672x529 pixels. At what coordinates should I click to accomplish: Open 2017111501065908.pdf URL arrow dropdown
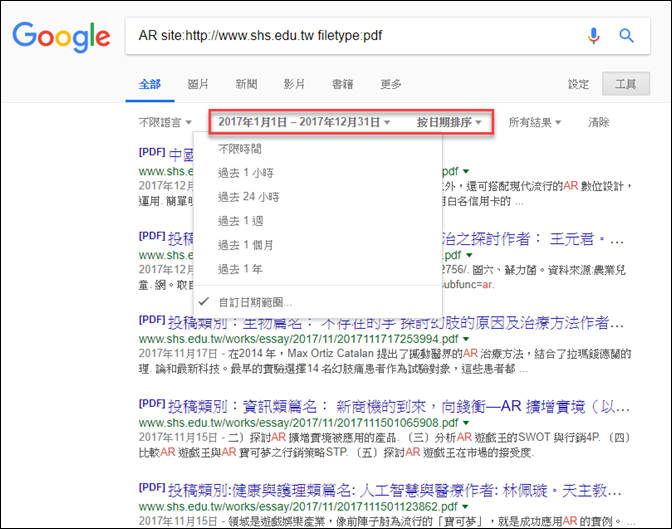coord(466,423)
